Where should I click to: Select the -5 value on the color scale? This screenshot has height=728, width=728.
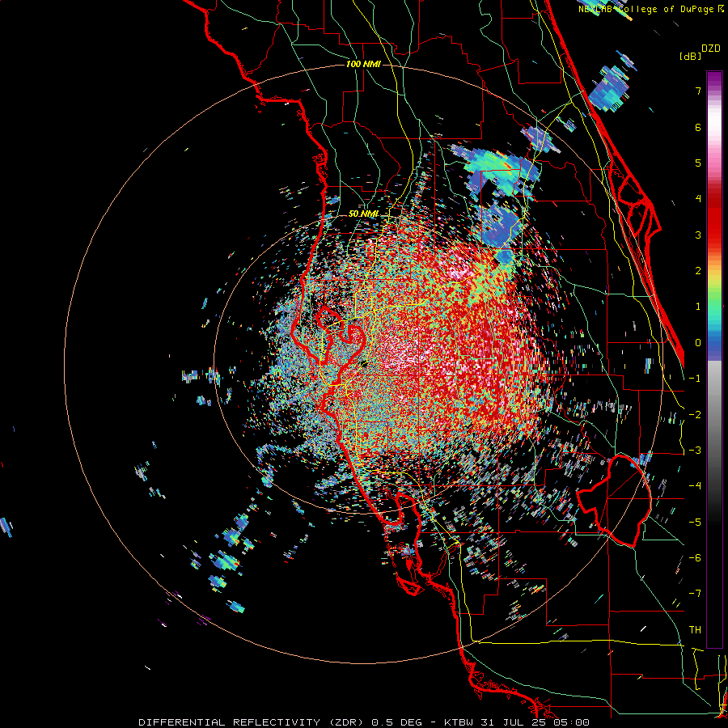click(x=695, y=523)
